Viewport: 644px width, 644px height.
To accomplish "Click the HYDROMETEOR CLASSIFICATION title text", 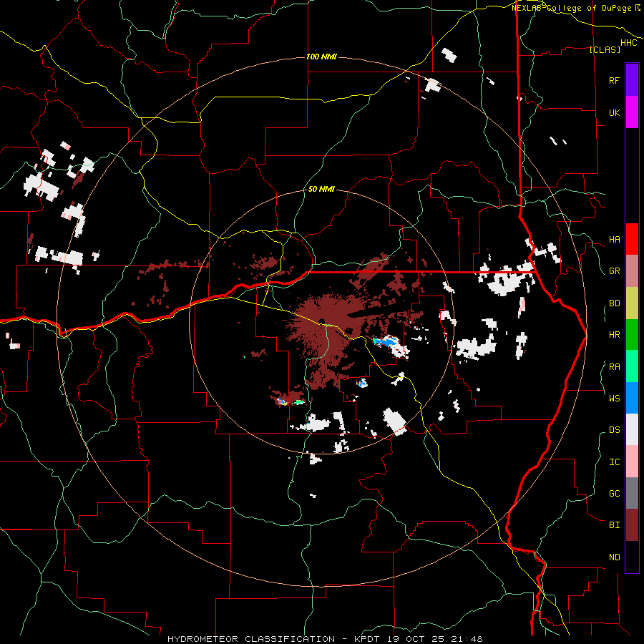I will [251, 639].
